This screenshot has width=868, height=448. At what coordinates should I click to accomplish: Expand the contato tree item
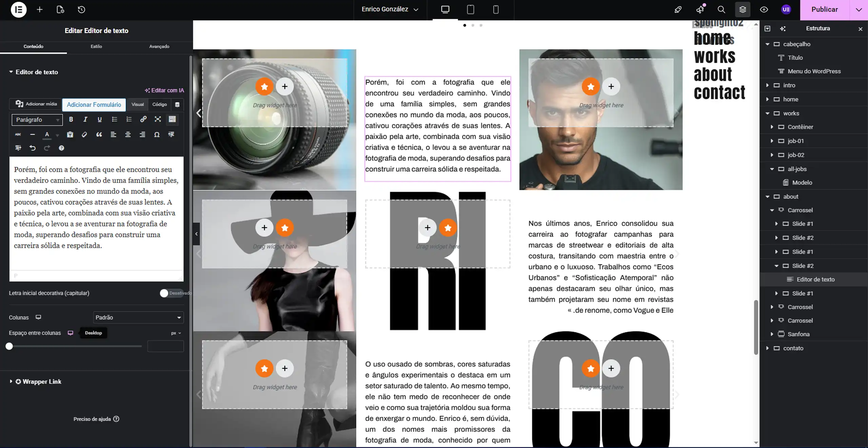767,348
